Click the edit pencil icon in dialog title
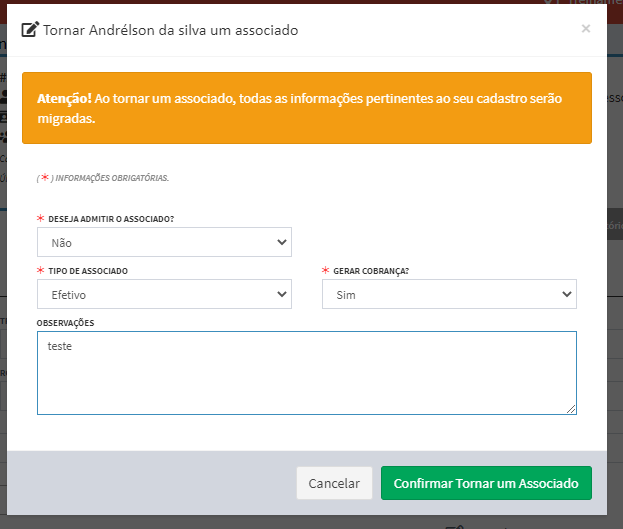623x529 pixels. (30, 30)
